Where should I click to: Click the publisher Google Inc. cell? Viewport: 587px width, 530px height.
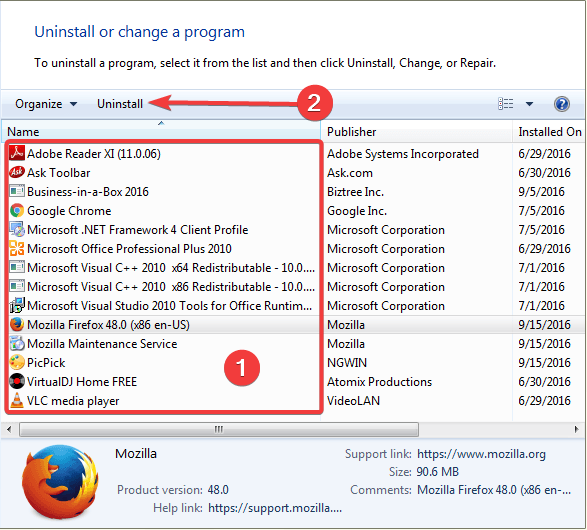pos(357,211)
